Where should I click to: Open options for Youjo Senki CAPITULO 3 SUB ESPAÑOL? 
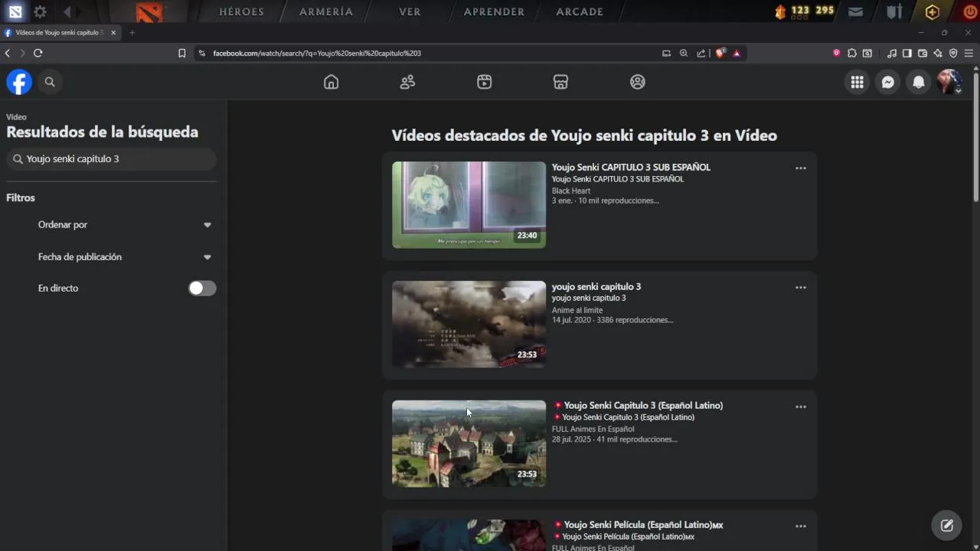click(800, 168)
